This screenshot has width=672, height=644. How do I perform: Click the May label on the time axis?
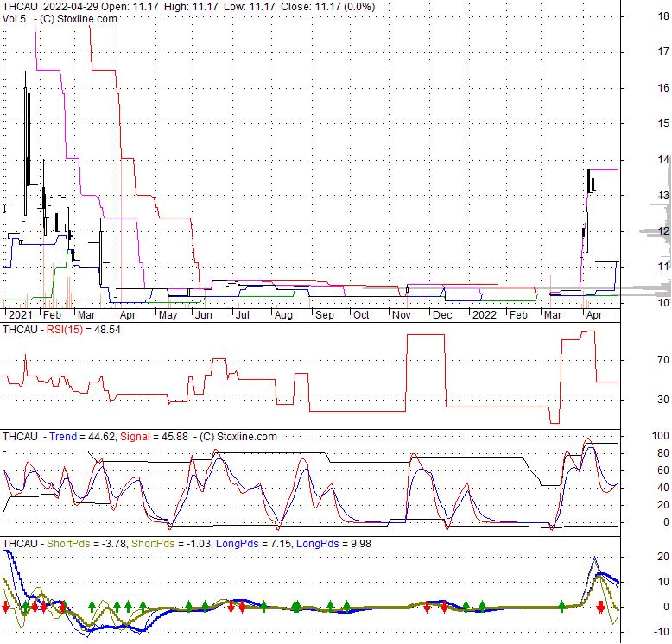coord(168,315)
